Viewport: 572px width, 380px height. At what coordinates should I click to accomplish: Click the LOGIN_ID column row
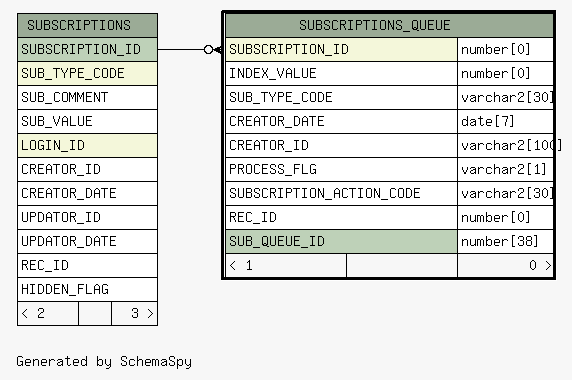pos(88,146)
